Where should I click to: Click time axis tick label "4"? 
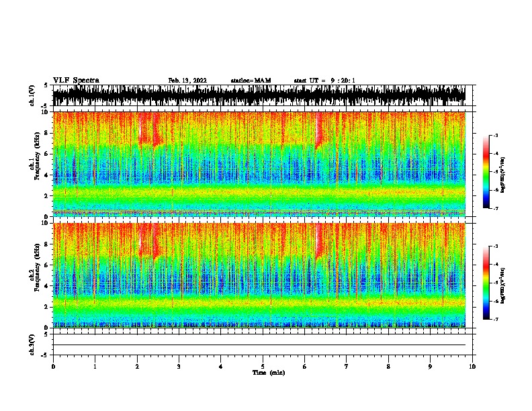click(221, 367)
